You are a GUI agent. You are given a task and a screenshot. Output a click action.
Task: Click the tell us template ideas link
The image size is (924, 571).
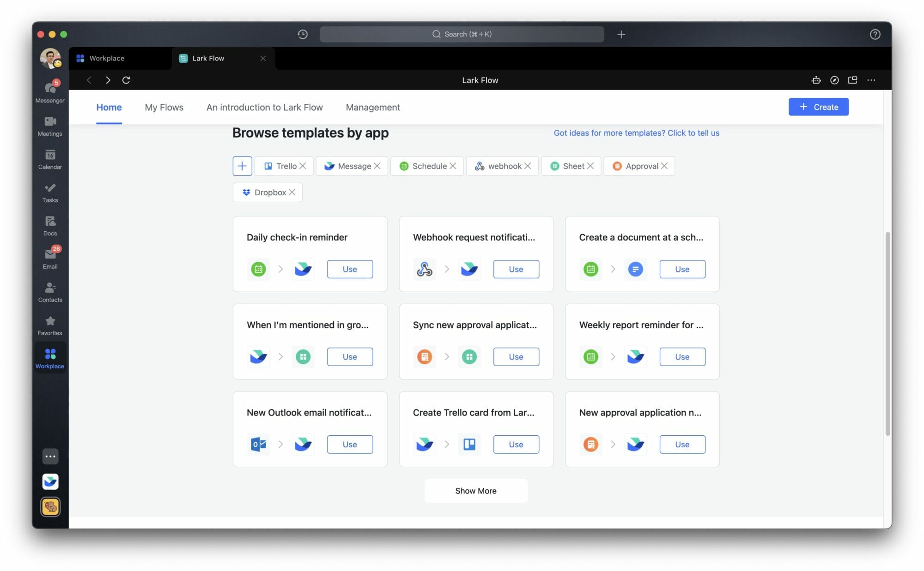click(636, 133)
